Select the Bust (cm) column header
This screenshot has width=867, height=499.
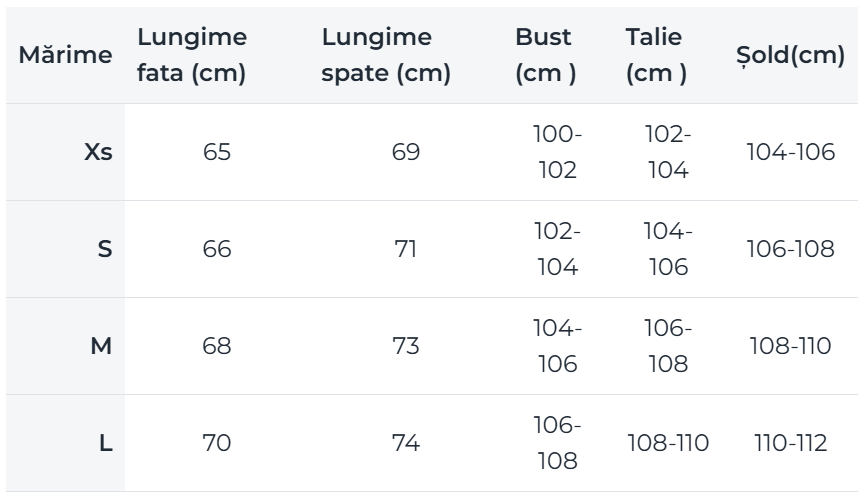[546, 55]
